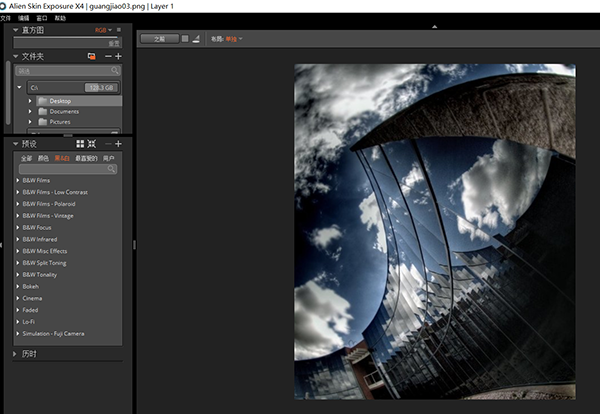This screenshot has height=414, width=600.
Task: Click the plus icon in folders panel
Action: (118, 57)
